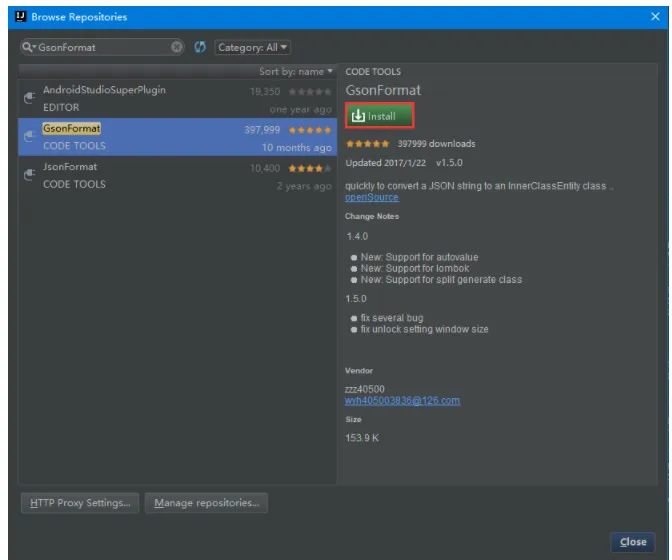Click the IntelliJ icon in the title bar

tap(21, 17)
